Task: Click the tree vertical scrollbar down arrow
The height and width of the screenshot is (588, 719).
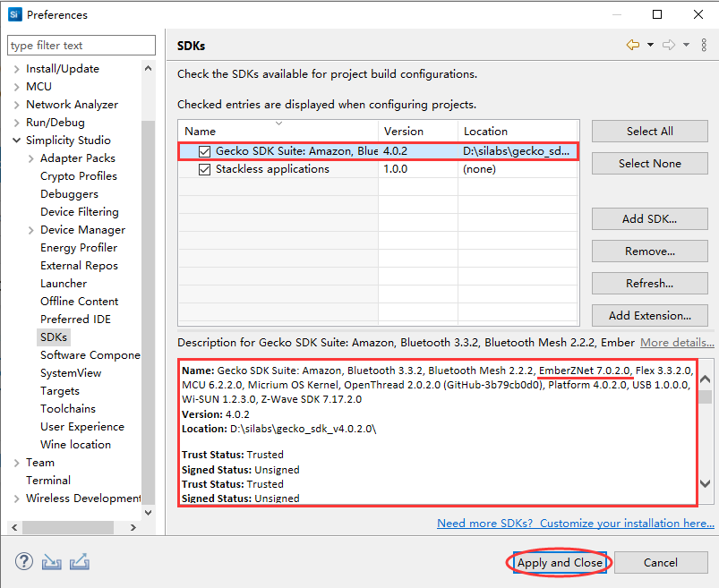Action: (148, 513)
